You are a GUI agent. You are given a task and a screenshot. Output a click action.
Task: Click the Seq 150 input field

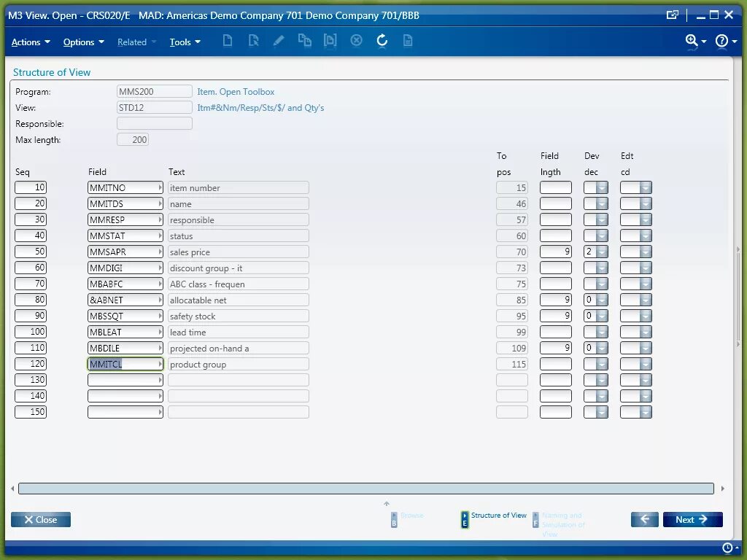(31, 412)
